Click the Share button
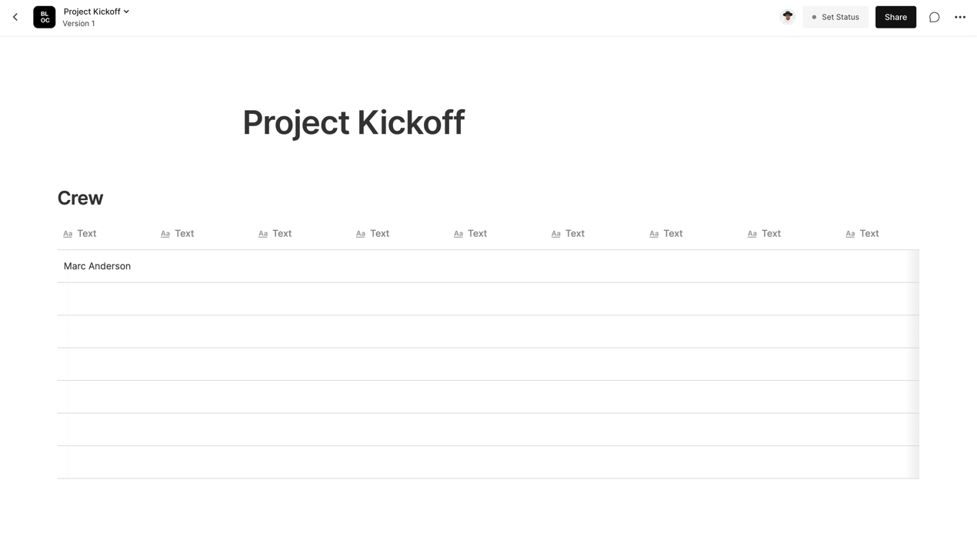Screen dimensions: 977x560 click(x=895, y=17)
